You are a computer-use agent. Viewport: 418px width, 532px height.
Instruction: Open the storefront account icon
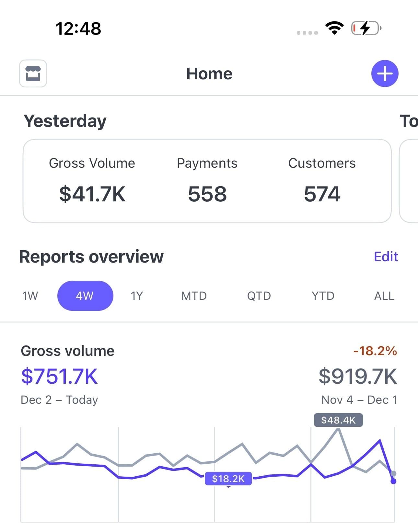[x=33, y=74]
